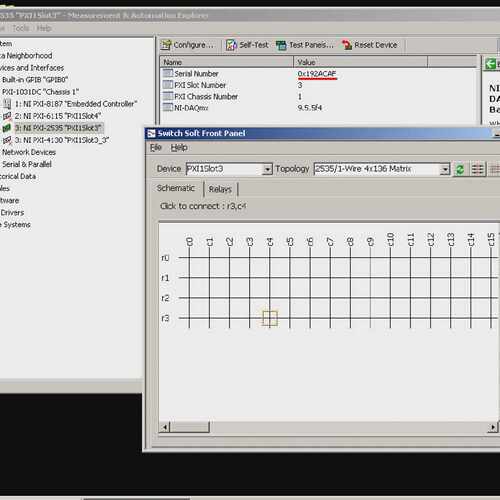Click the horizontal scrollbar right arrow
Image resolution: width=500 pixels, height=500 pixels.
[493, 427]
